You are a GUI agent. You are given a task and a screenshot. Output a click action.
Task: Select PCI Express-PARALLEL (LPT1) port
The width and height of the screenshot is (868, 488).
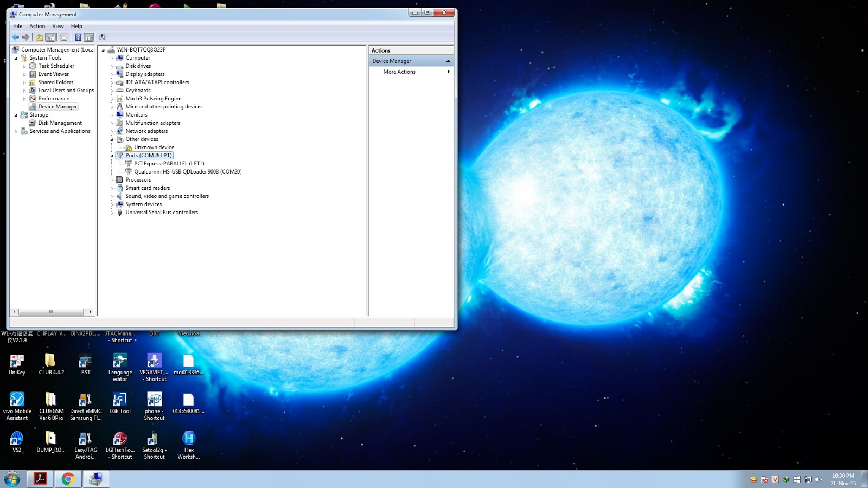169,164
